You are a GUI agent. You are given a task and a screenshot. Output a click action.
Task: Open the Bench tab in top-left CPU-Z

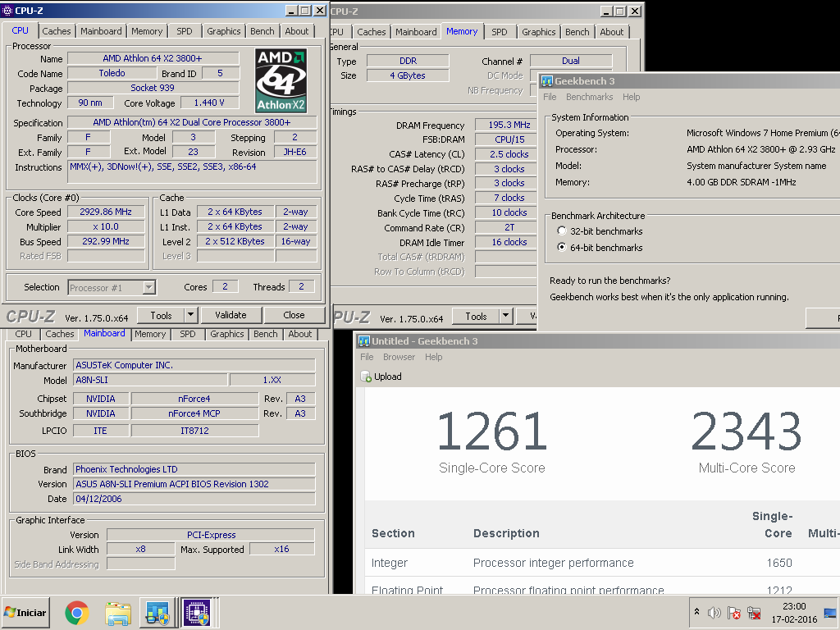pos(262,31)
